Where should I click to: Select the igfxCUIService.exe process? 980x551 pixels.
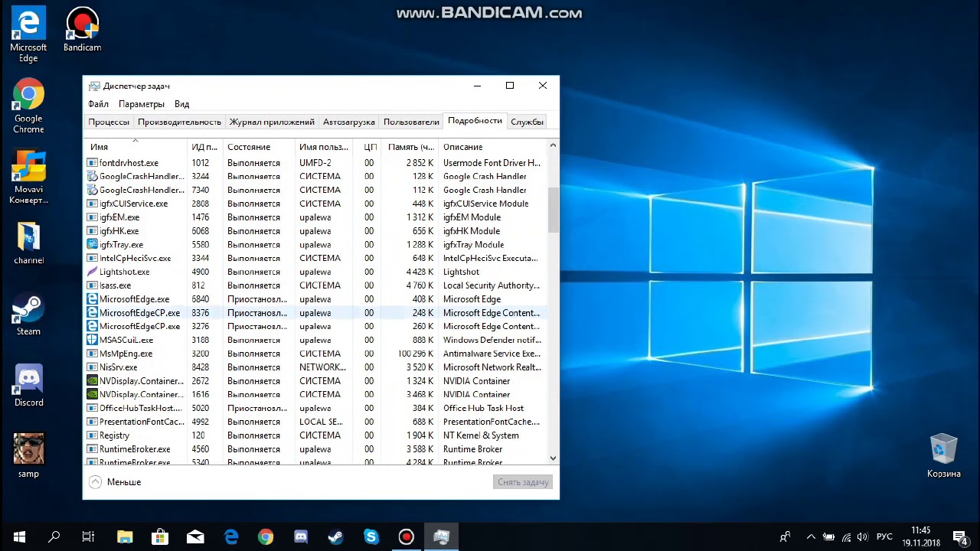315,204
